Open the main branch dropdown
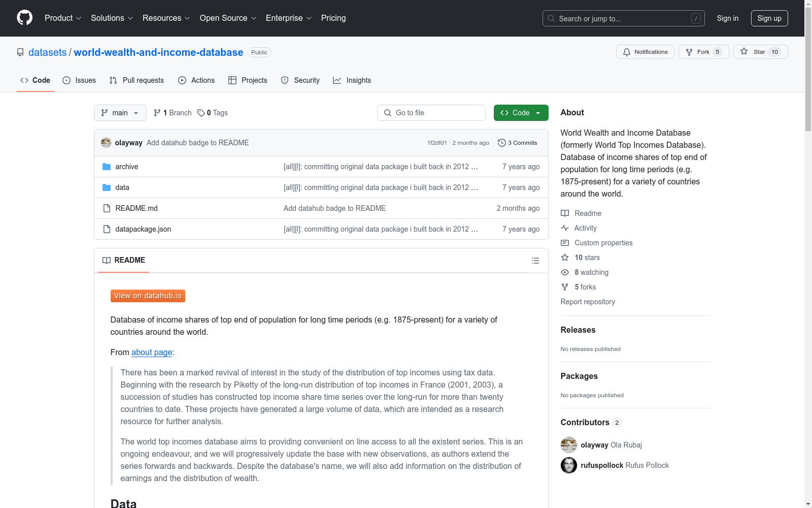Image resolution: width=812 pixels, height=508 pixels. click(x=120, y=113)
